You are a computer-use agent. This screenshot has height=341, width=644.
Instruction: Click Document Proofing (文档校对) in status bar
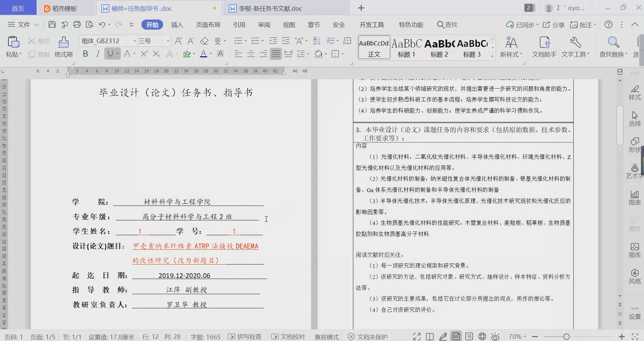(x=288, y=337)
